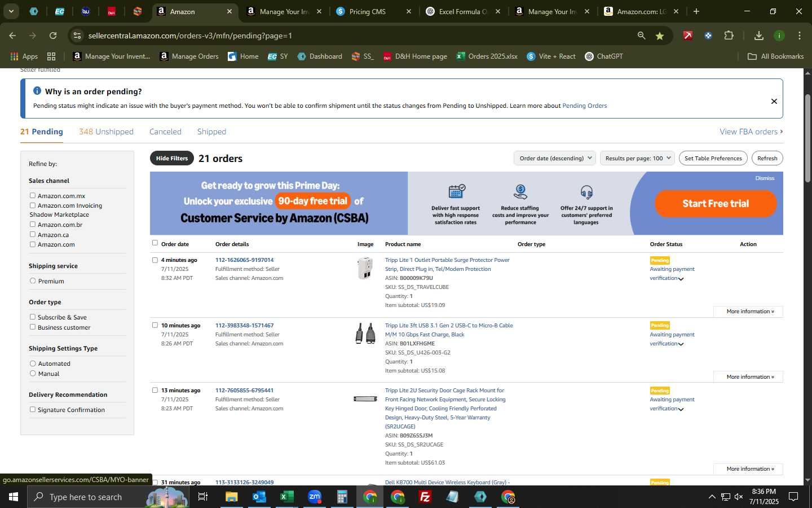Open File Explorer from the taskbar
Viewport: 812px width, 508px height.
(x=232, y=497)
